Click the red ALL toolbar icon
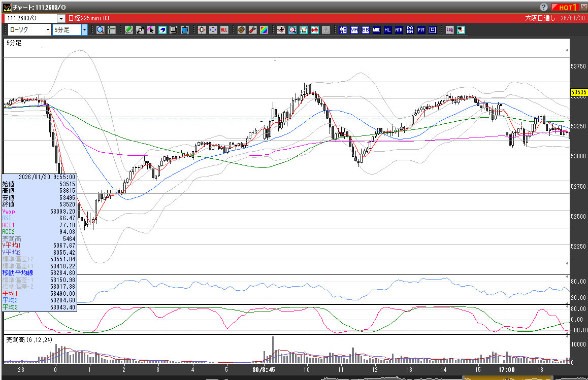 pos(224,30)
